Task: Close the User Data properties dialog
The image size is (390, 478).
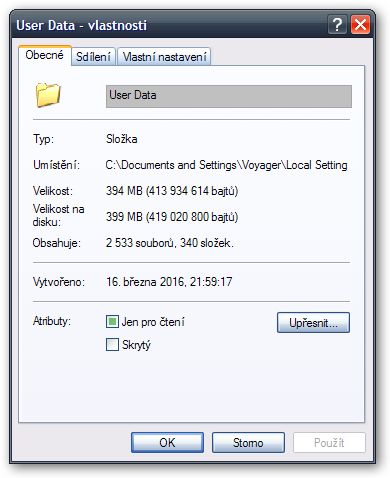Action: 360,24
